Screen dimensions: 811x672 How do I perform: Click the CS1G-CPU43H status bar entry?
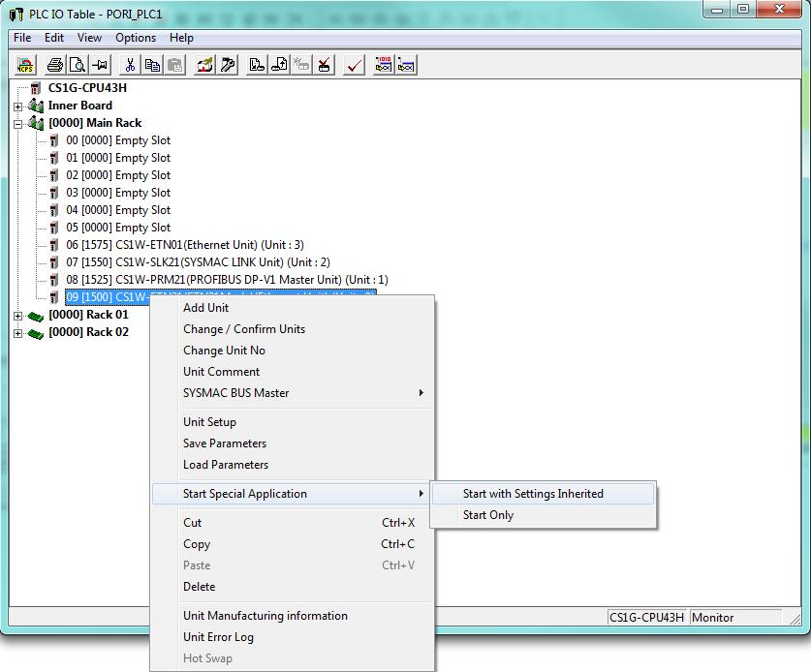[x=646, y=617]
